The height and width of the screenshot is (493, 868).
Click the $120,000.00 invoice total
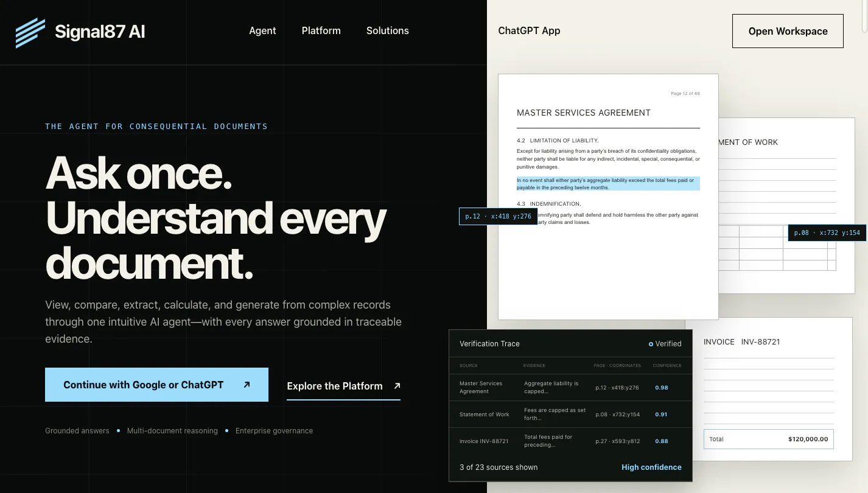click(x=808, y=439)
